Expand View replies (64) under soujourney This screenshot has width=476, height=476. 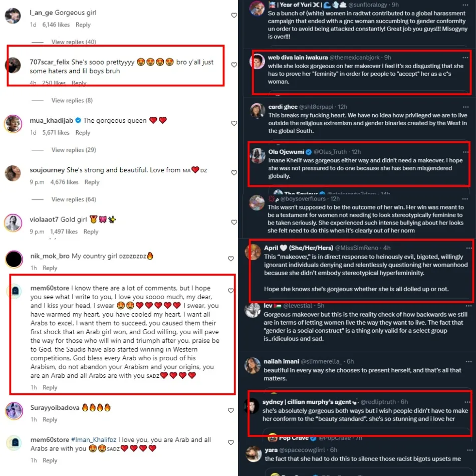tap(74, 199)
